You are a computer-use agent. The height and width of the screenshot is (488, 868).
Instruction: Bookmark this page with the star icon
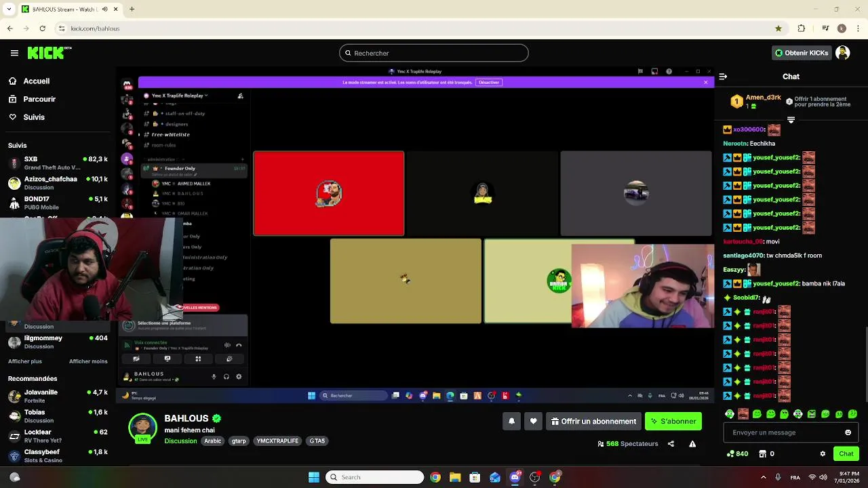tap(778, 28)
